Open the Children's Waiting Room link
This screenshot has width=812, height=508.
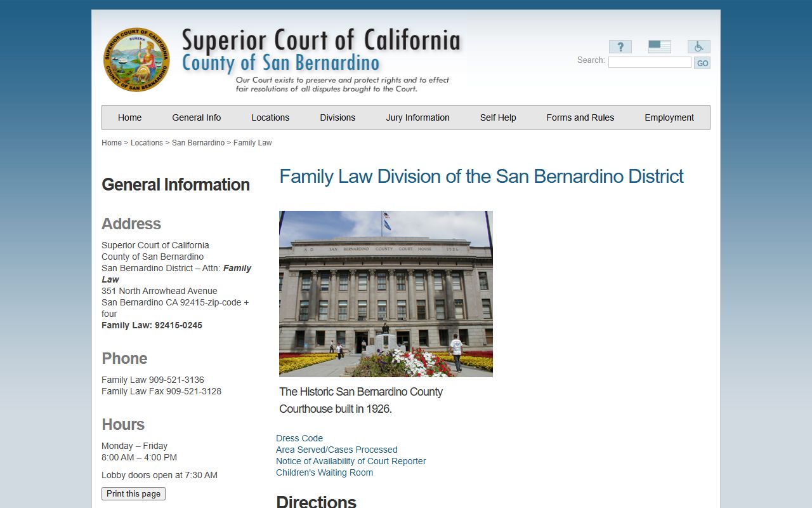pos(324,472)
